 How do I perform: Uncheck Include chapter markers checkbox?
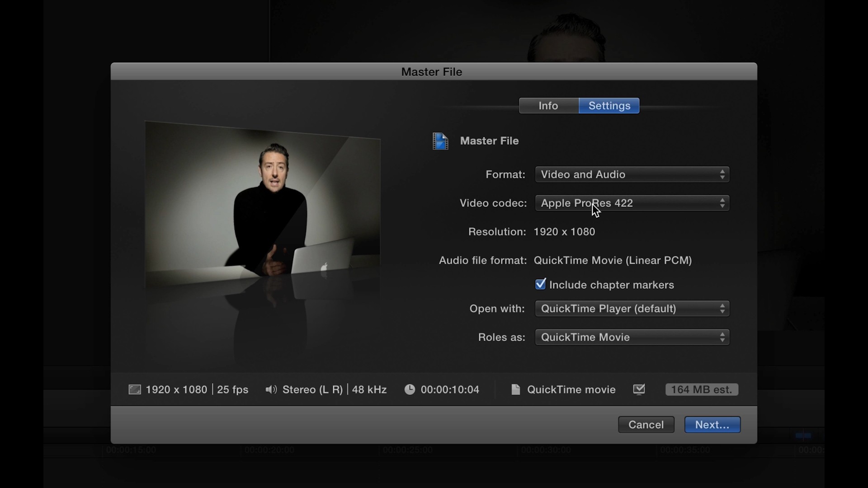coord(540,284)
